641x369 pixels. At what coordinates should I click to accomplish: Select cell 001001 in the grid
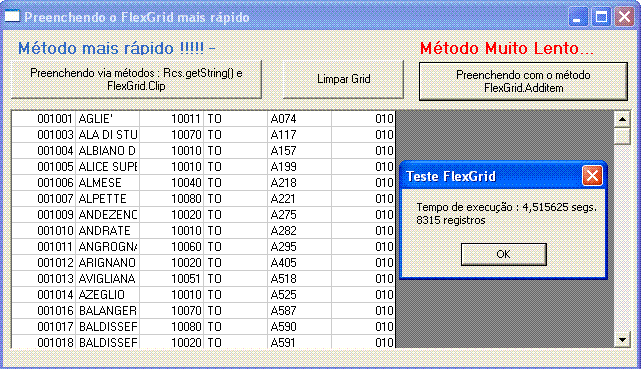click(44, 119)
